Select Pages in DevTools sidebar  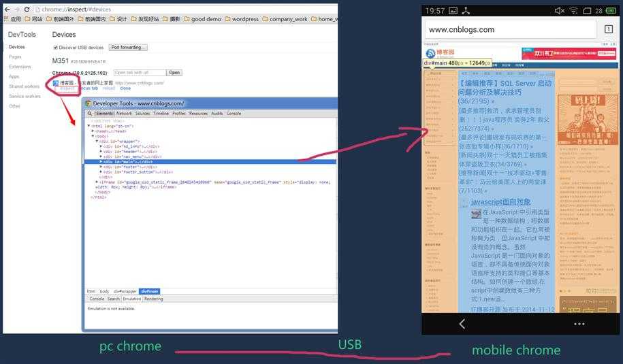[x=15, y=56]
